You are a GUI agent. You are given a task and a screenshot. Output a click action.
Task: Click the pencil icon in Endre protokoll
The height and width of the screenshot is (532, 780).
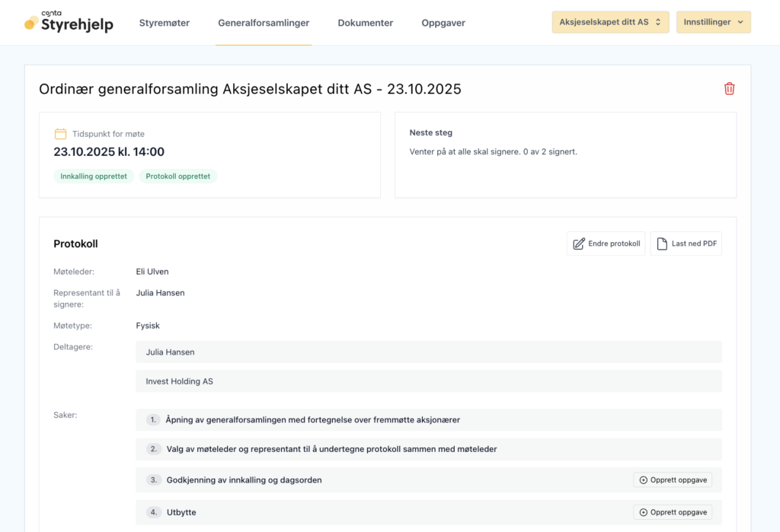point(579,244)
